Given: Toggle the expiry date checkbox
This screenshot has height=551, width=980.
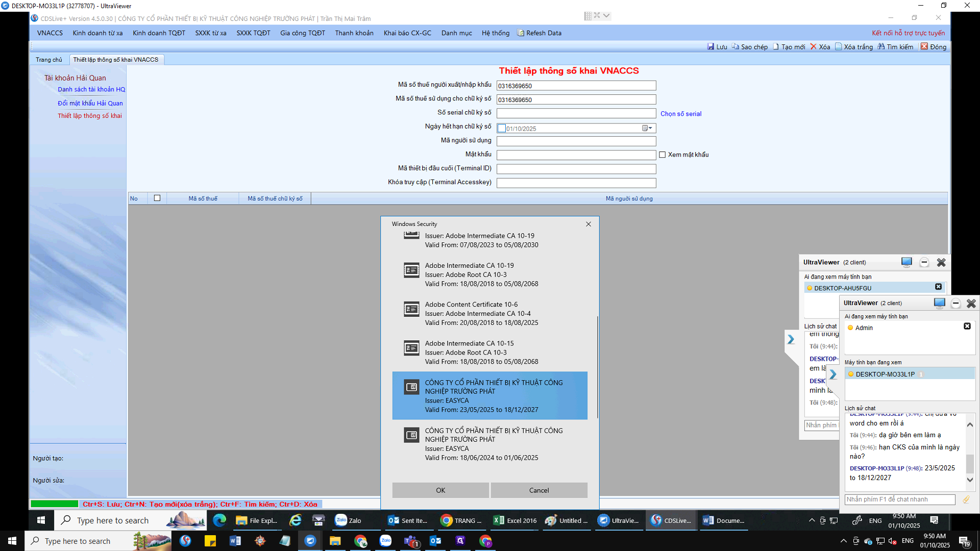Looking at the screenshot, I should click(x=502, y=129).
